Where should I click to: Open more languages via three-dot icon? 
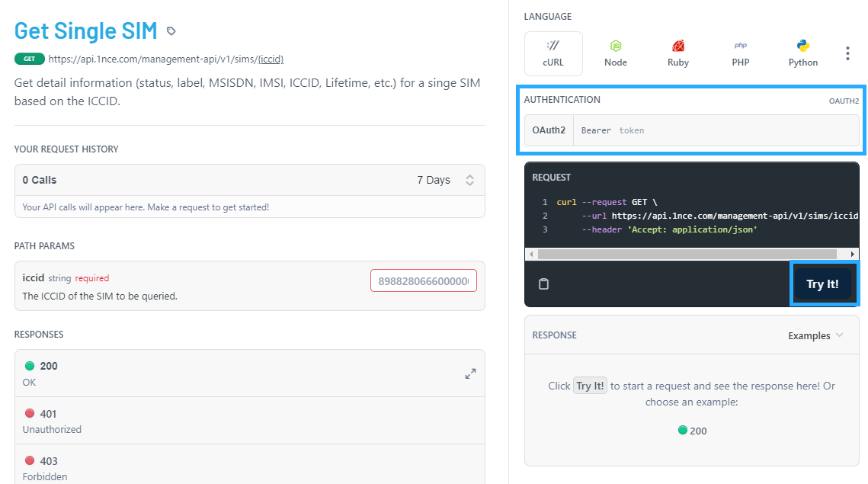(x=847, y=53)
